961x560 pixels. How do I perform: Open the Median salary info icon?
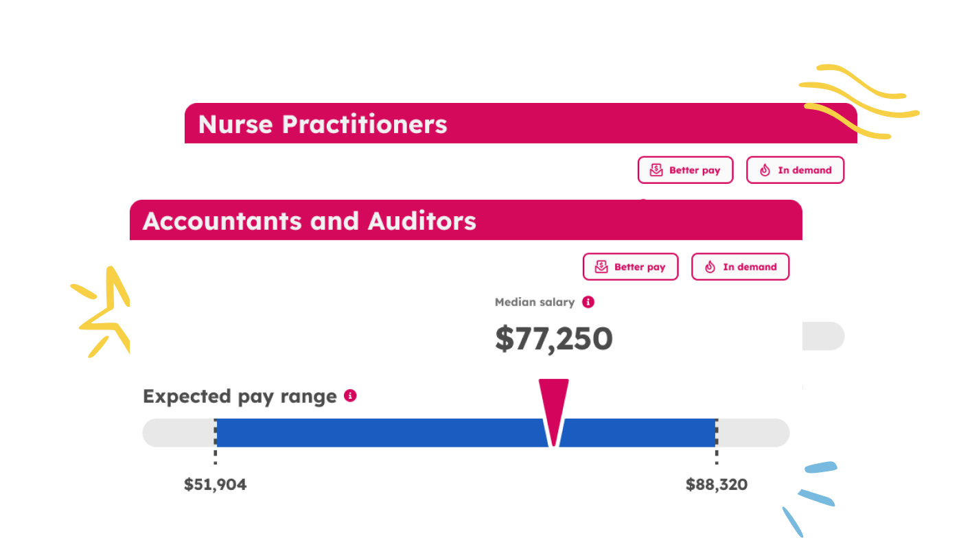tap(588, 302)
